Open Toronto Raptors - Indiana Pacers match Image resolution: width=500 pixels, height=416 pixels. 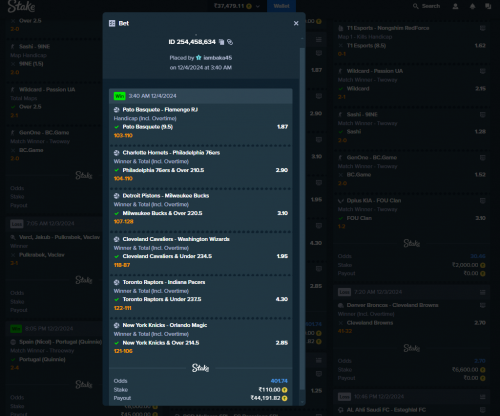(164, 282)
